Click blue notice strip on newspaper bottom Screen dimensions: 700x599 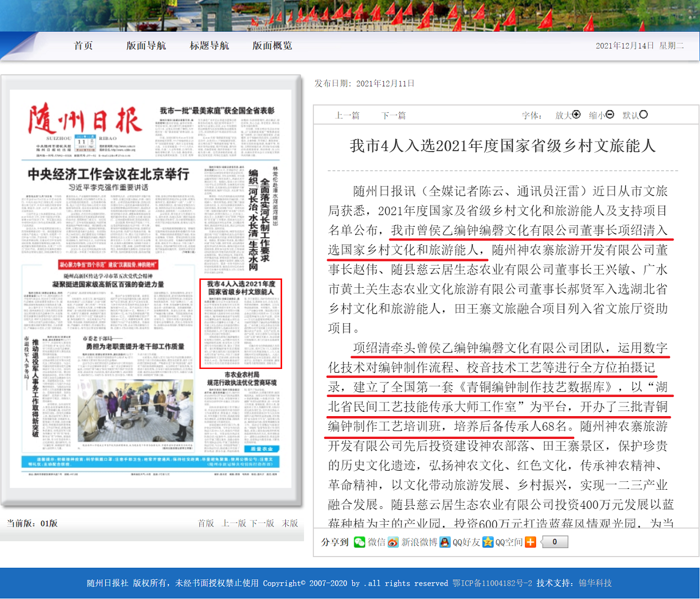click(x=150, y=462)
